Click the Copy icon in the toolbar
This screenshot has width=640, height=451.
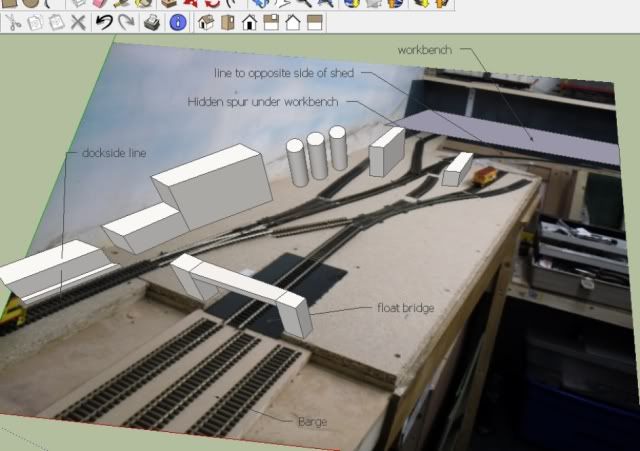(x=35, y=22)
